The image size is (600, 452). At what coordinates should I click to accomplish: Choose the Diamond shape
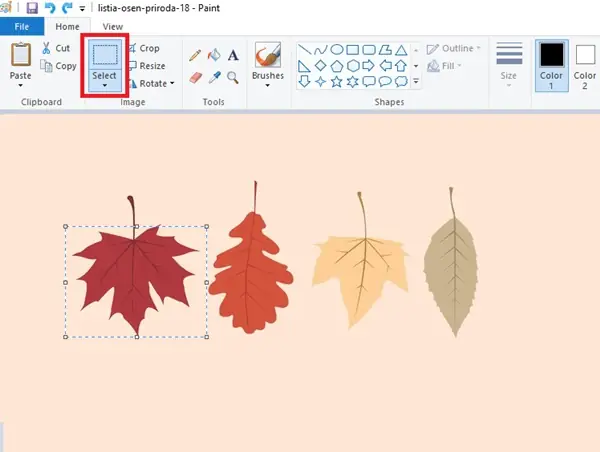click(320, 66)
